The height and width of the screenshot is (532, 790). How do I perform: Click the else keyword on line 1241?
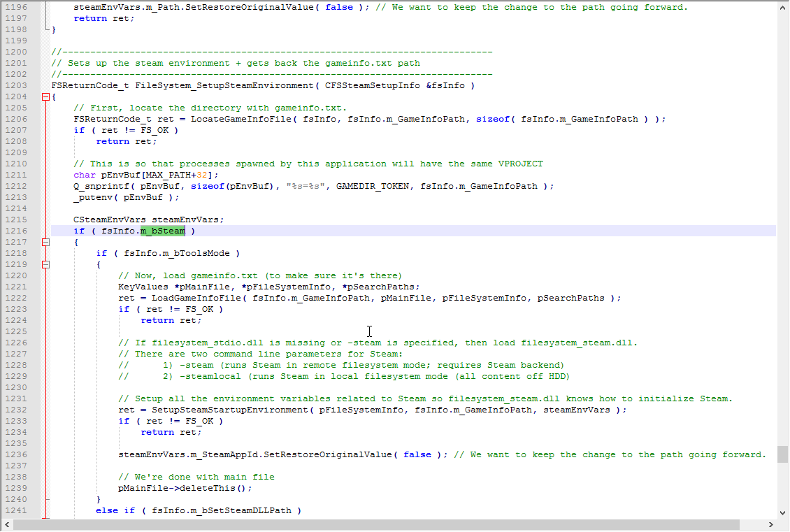tap(107, 510)
